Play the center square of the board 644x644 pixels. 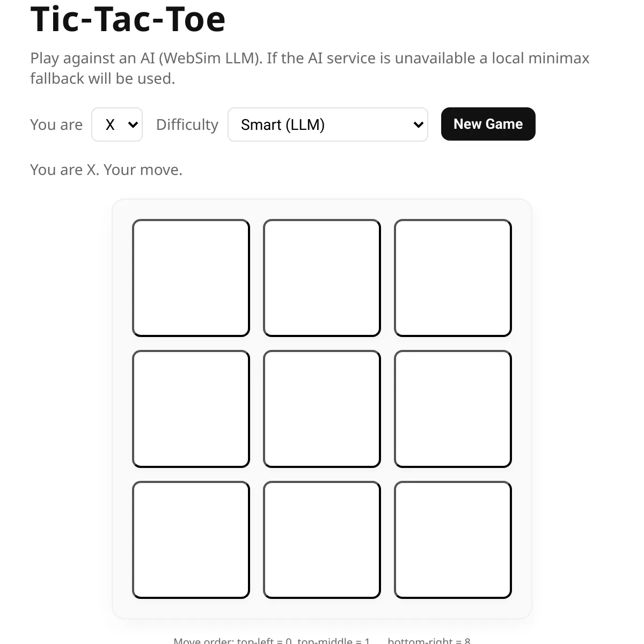click(322, 409)
